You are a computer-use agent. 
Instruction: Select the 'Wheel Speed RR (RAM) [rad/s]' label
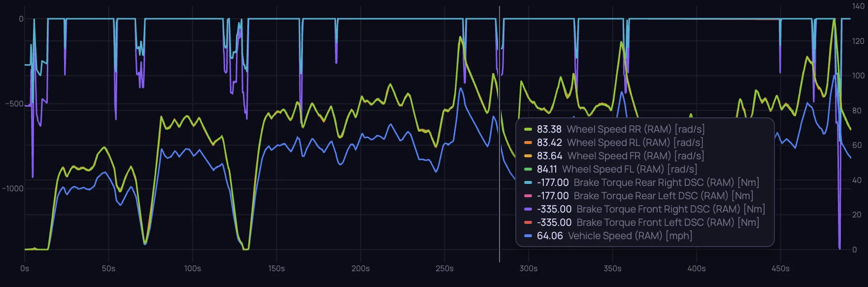(x=635, y=129)
